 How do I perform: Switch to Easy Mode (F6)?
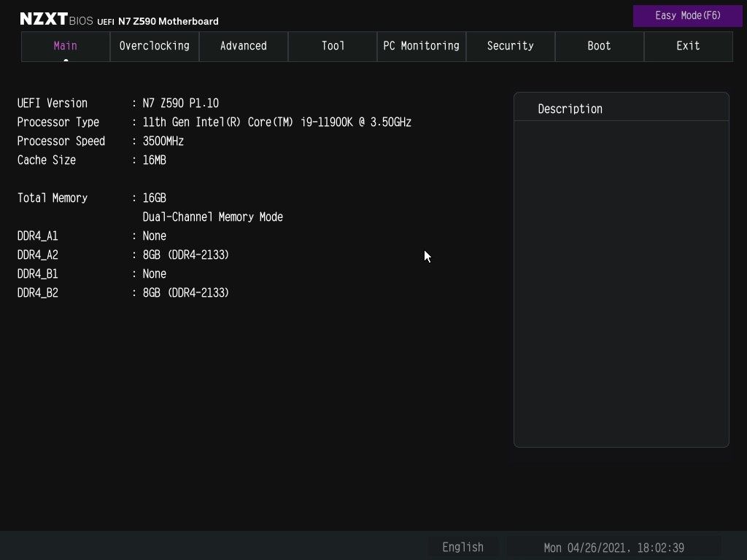coord(687,16)
